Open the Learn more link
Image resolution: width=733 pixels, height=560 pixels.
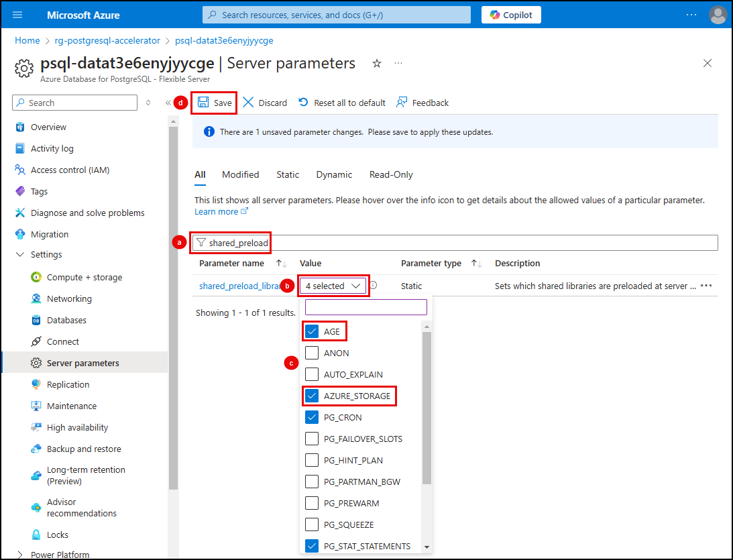221,212
